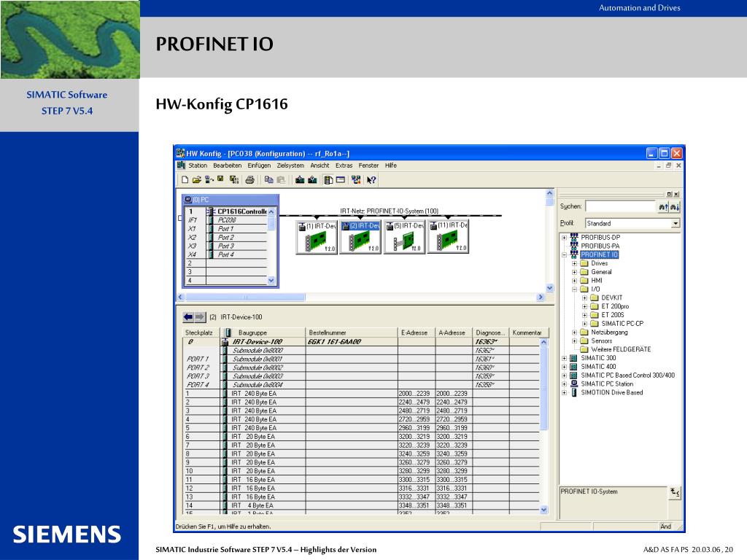Expand the HMI folder node
Screen dimensions: 747x560
tap(574, 281)
